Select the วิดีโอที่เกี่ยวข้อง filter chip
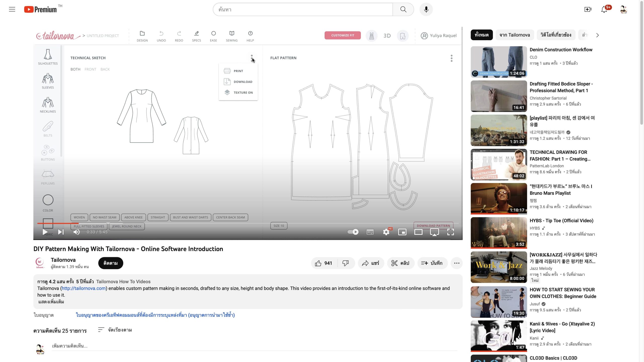644x362 pixels. (x=556, y=35)
